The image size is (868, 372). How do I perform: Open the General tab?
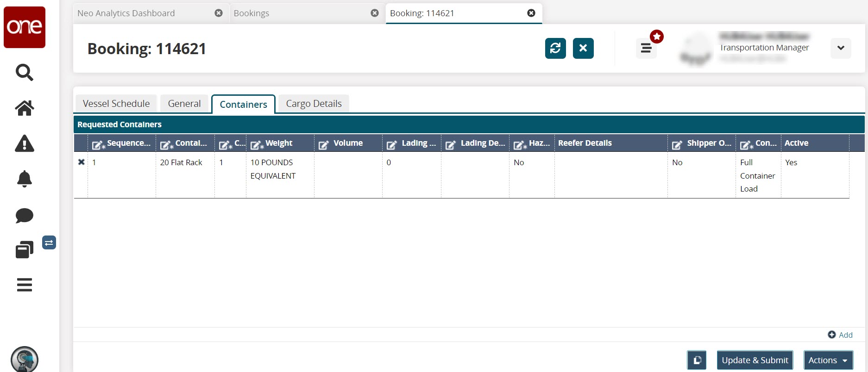184,104
